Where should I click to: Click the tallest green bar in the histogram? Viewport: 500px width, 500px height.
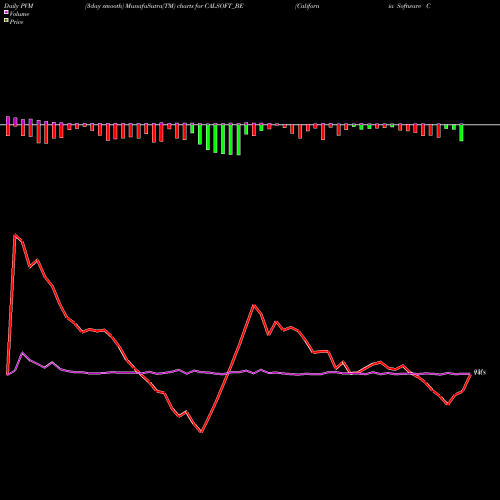(x=239, y=140)
